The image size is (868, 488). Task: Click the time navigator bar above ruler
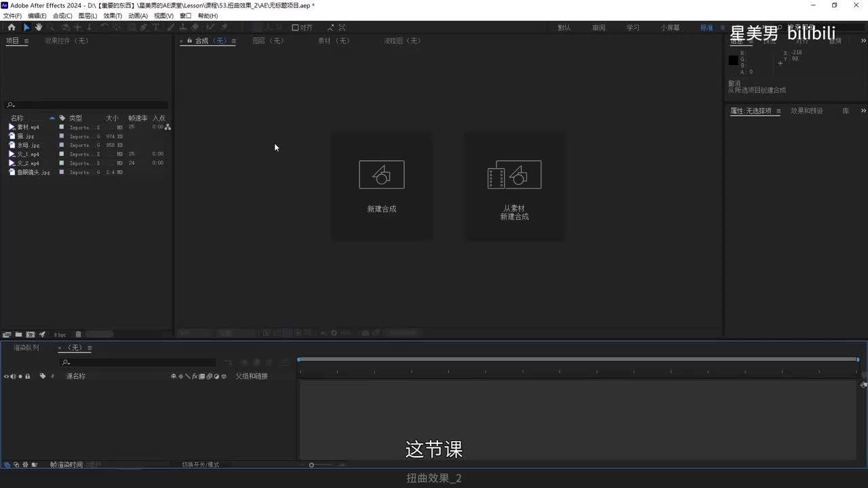(578, 359)
